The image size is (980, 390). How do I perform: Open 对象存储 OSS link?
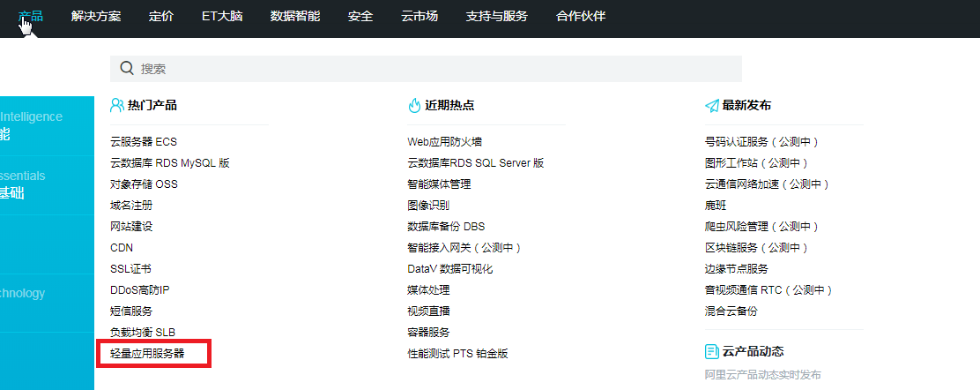pyautogui.click(x=145, y=184)
